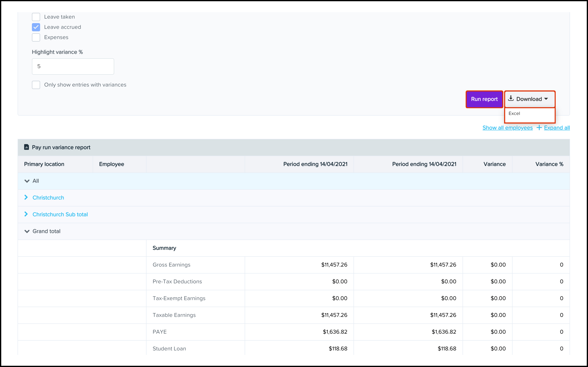The width and height of the screenshot is (588, 367).
Task: Enable the Leave taken checkbox
Action: pos(36,17)
